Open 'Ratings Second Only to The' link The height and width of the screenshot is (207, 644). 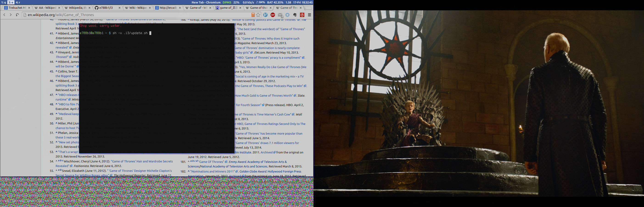pos(270,124)
